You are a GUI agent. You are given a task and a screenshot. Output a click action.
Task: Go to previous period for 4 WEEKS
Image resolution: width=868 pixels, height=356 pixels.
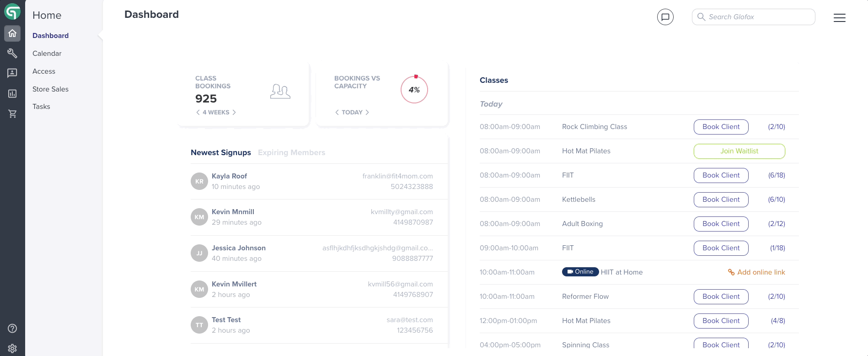pos(198,112)
